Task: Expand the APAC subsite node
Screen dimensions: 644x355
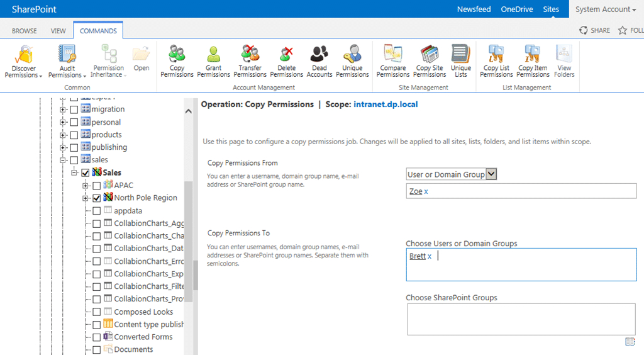Action: pos(85,186)
